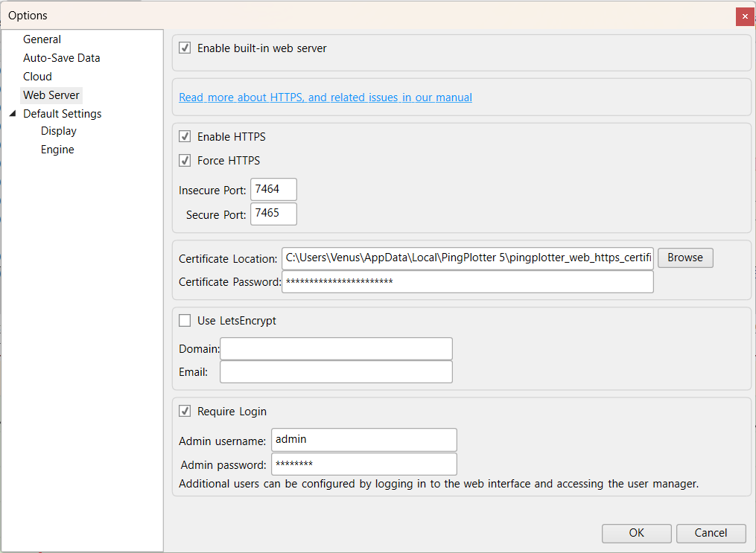Disable the Force HTTPS option

pos(185,160)
